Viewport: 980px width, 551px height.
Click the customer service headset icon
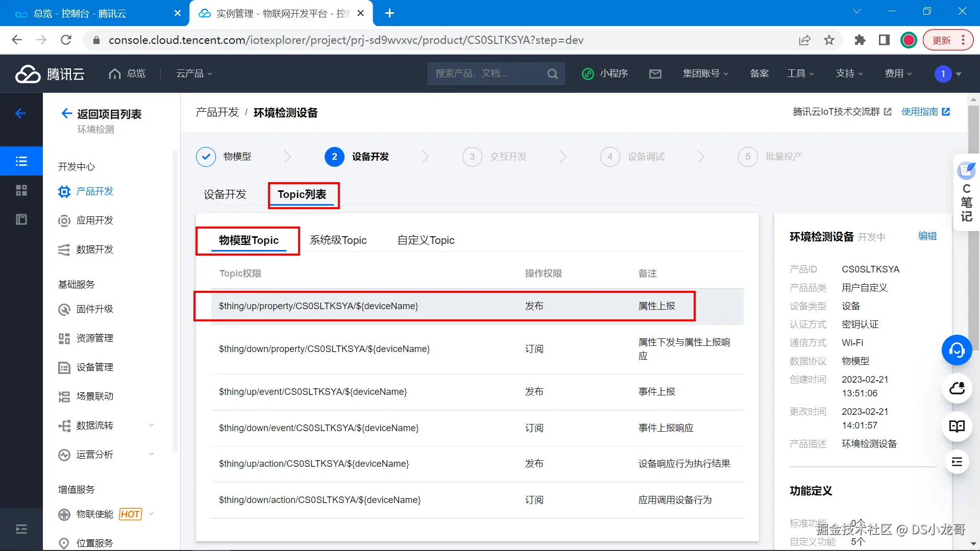(x=957, y=350)
